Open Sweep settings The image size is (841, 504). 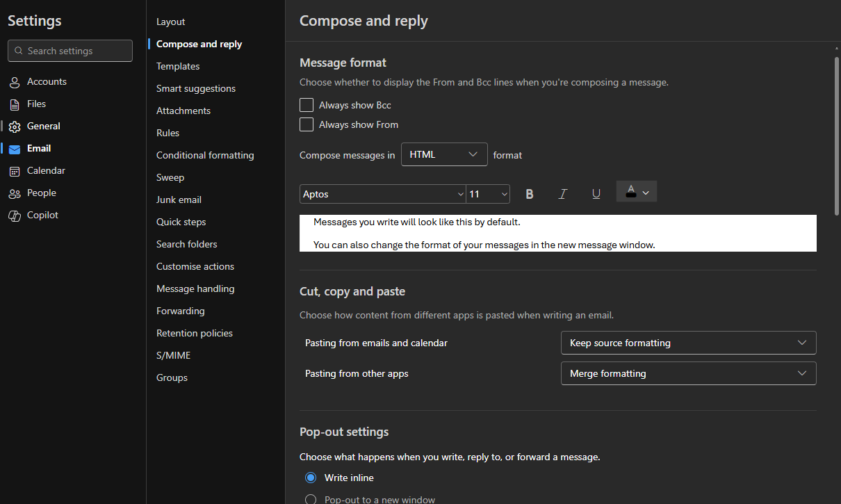[170, 177]
